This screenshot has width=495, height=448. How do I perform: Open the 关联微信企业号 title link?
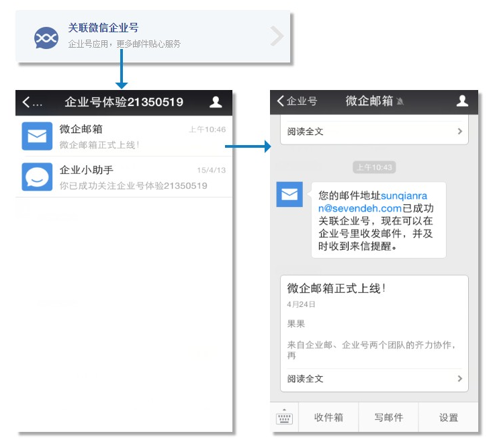(103, 28)
